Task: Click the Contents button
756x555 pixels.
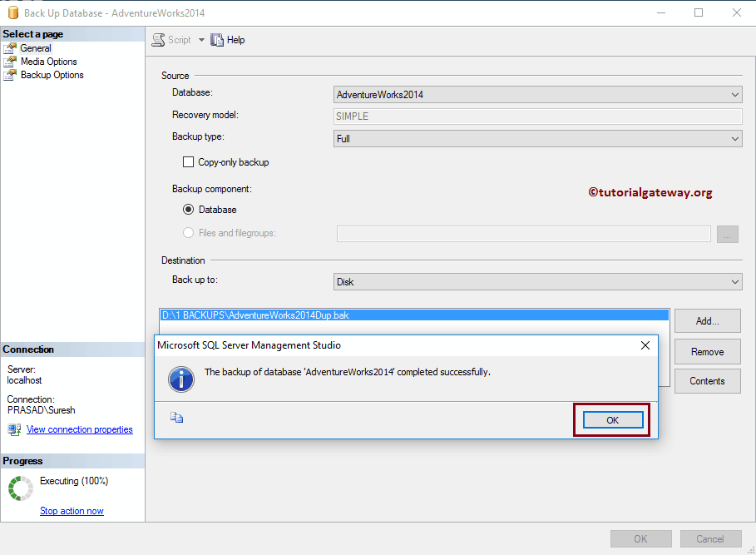Action: coord(707,381)
